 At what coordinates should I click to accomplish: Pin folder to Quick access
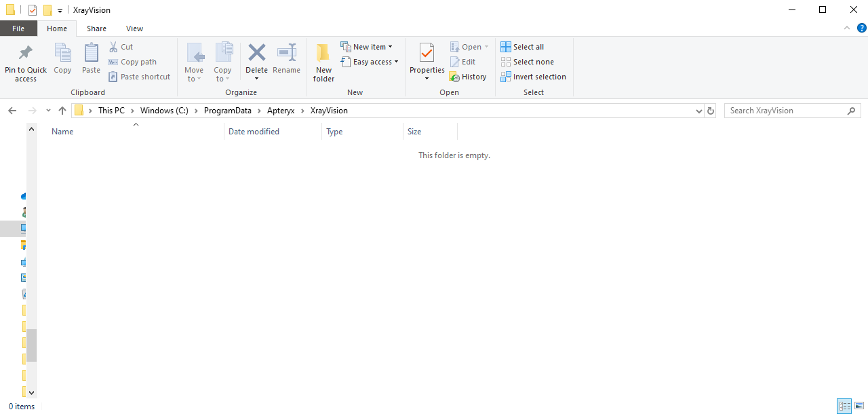click(x=26, y=63)
